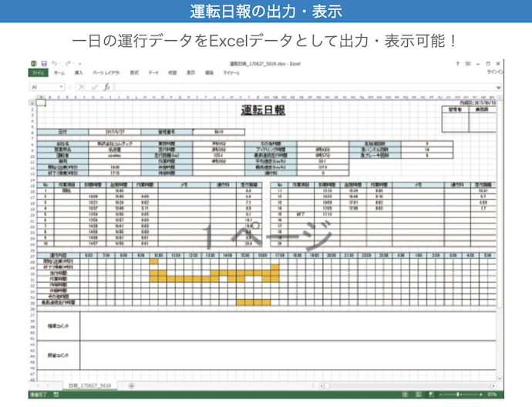Image resolution: width=532 pixels, height=407 pixels.
Task: Switch to Page Break Preview in the status bar
Action: (x=431, y=395)
